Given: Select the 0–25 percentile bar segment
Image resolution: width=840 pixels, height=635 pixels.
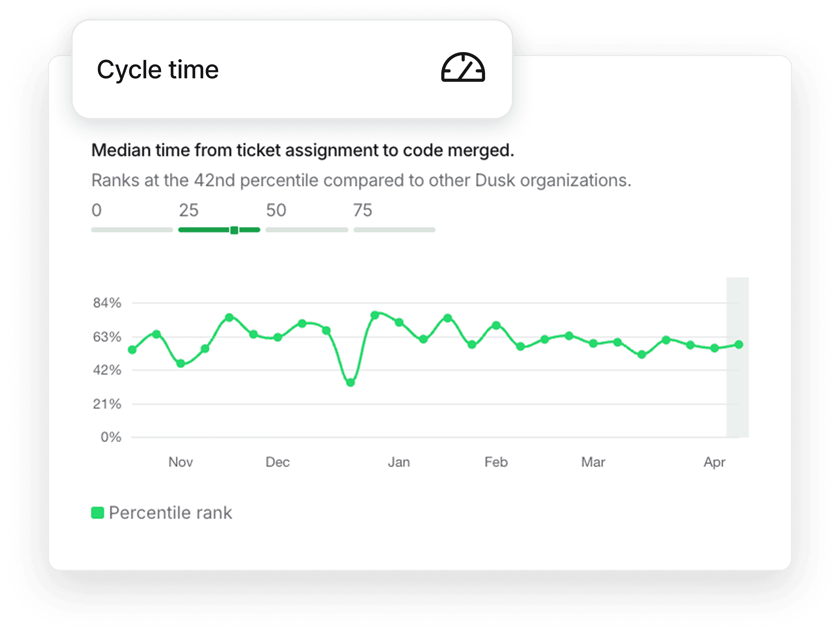Looking at the screenshot, I should click(132, 230).
